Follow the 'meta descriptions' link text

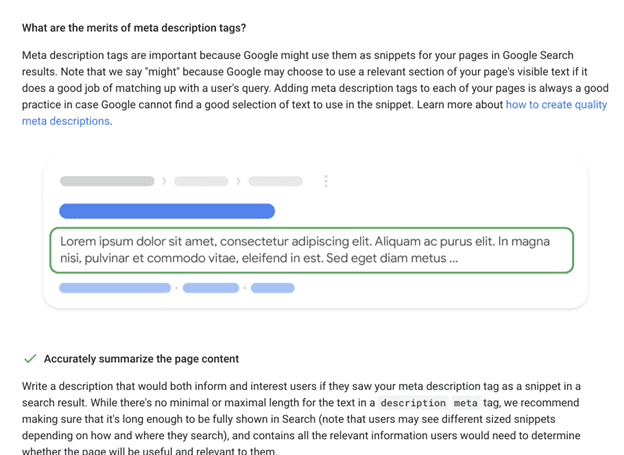tap(66, 121)
